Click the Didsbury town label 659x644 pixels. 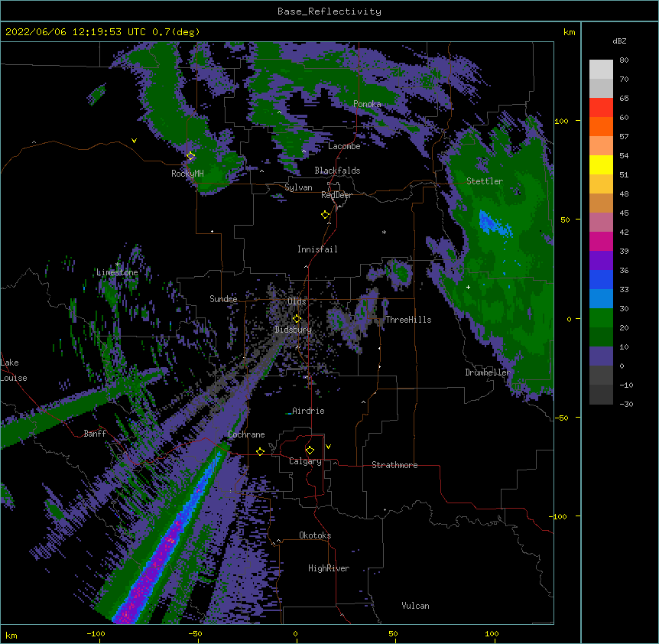click(294, 330)
